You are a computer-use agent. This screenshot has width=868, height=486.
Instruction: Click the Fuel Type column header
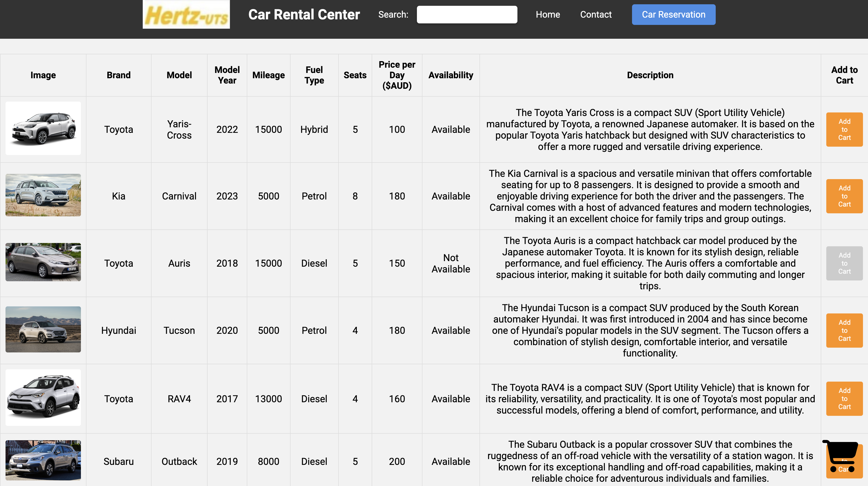314,75
